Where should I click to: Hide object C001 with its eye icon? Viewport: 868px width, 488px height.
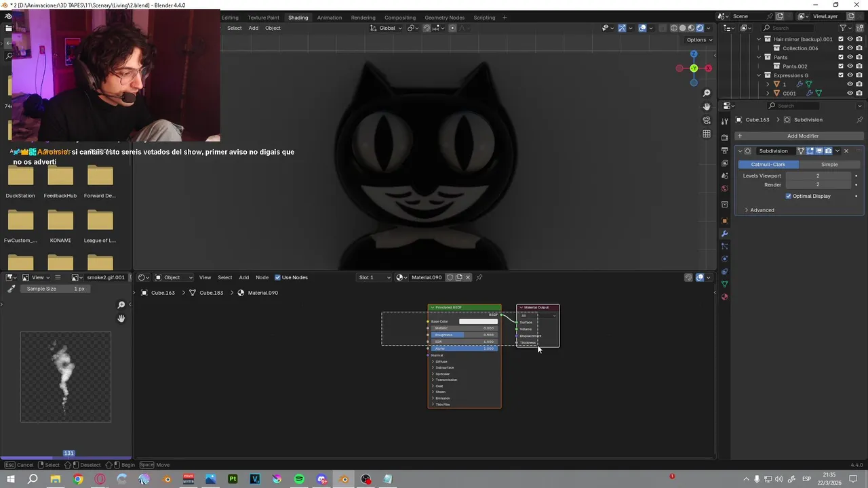tap(850, 94)
